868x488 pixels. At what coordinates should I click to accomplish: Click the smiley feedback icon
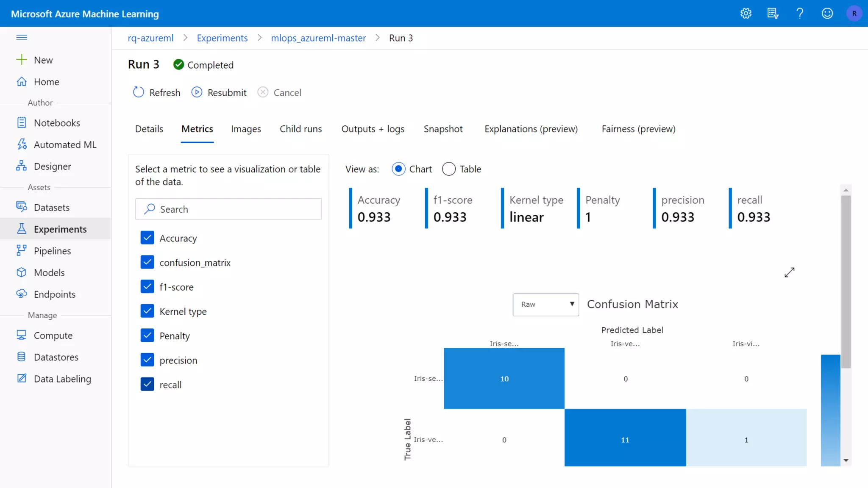(827, 14)
